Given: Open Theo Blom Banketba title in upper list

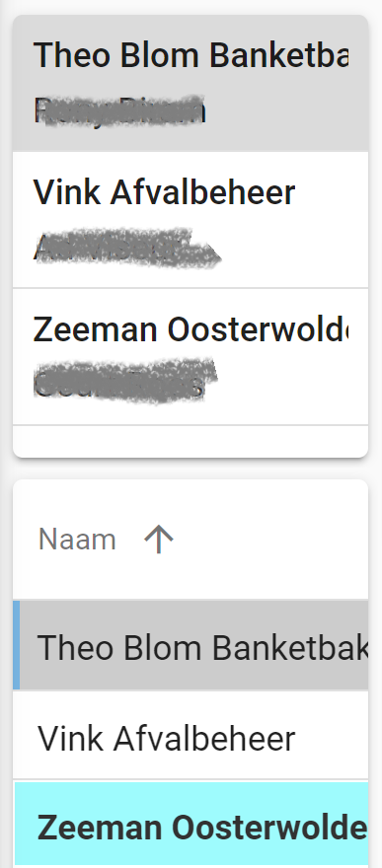Looking at the screenshot, I should 191,55.
